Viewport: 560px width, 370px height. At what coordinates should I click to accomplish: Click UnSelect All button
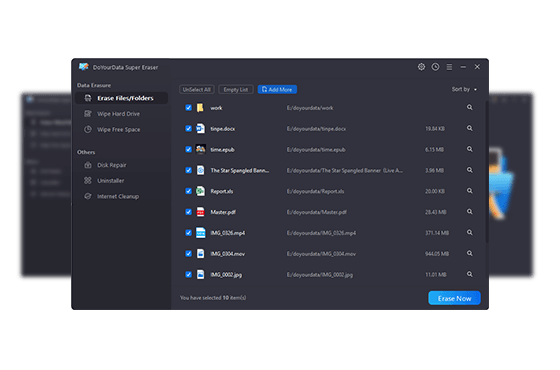[196, 90]
